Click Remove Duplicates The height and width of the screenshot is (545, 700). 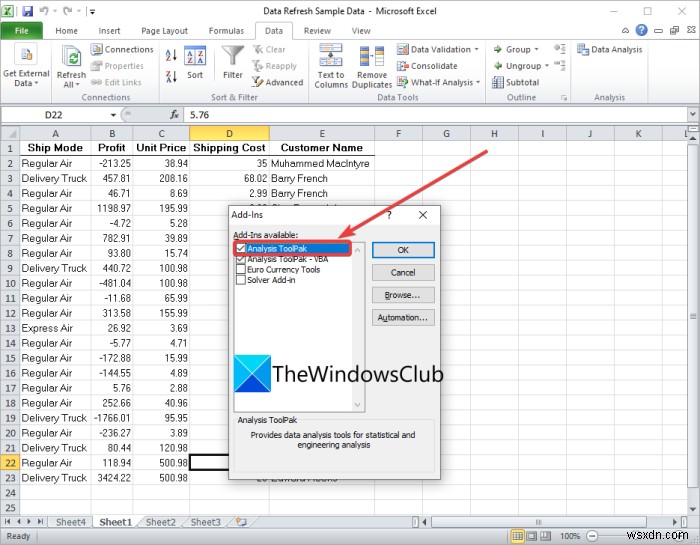[x=372, y=66]
